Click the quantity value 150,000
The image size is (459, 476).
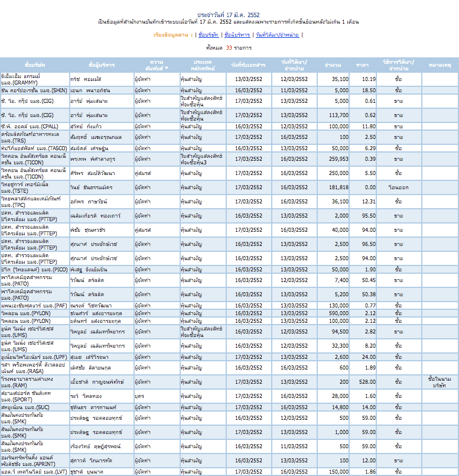point(339,472)
